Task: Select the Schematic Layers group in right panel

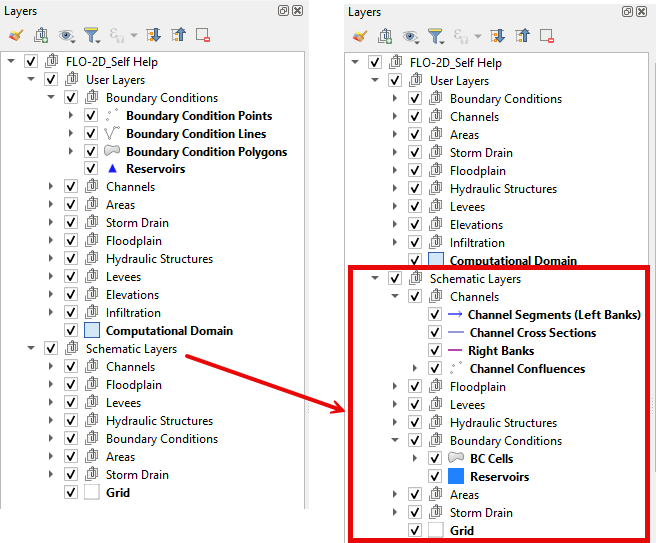Action: [x=475, y=279]
